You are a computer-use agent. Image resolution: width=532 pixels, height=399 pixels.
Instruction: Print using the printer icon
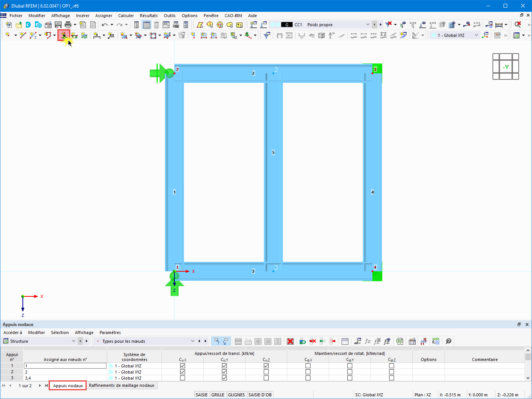tap(68, 25)
